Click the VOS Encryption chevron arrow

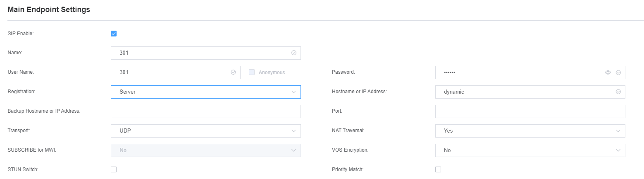coord(618,150)
